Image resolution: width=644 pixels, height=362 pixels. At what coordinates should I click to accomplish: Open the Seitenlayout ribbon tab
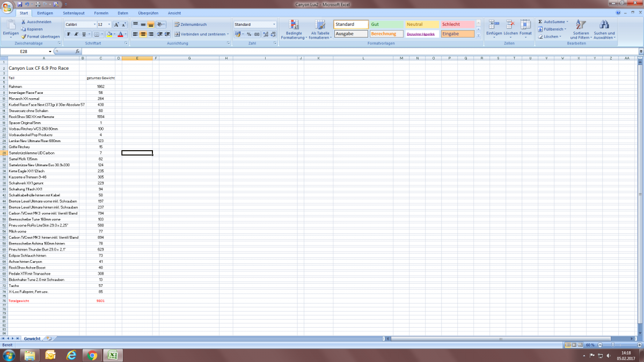(73, 12)
